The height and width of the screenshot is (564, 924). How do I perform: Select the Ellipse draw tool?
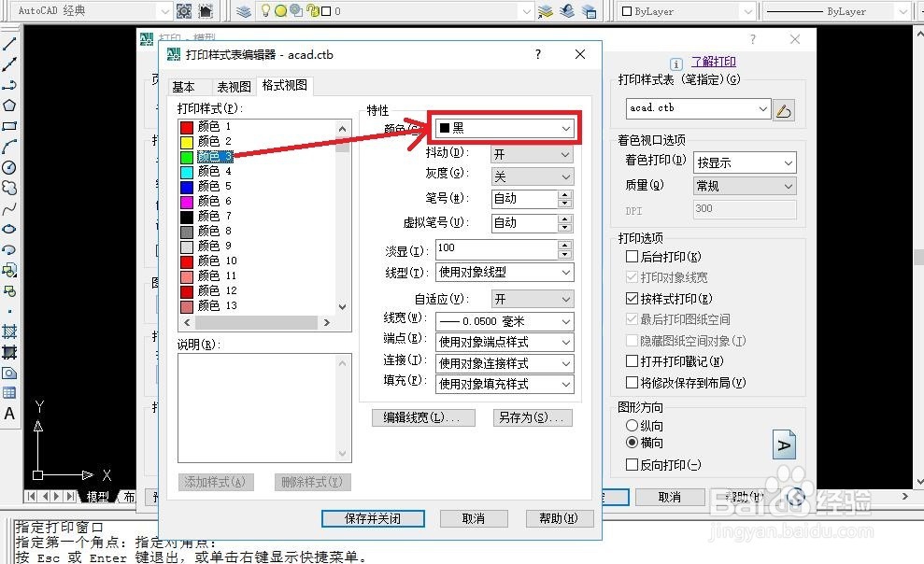pyautogui.click(x=9, y=229)
